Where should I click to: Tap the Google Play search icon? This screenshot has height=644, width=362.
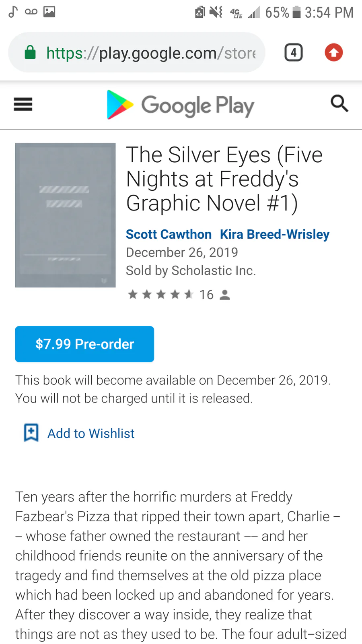click(x=339, y=104)
